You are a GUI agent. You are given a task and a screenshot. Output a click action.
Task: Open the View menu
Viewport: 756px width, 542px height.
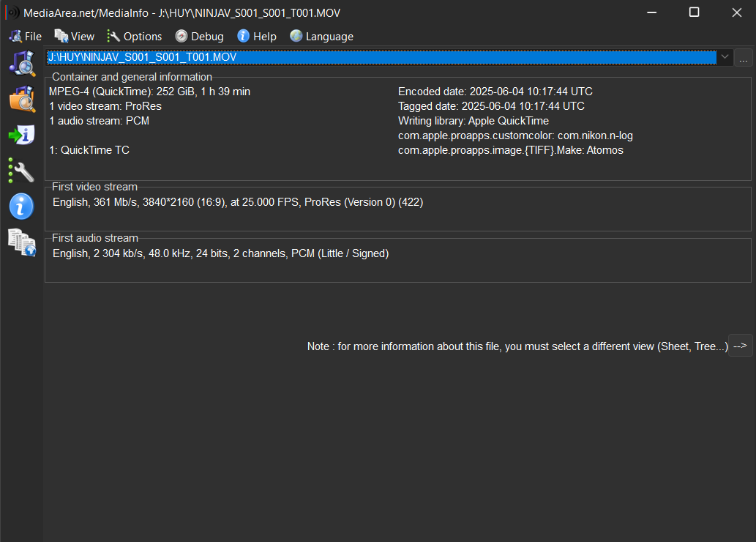[x=74, y=37]
